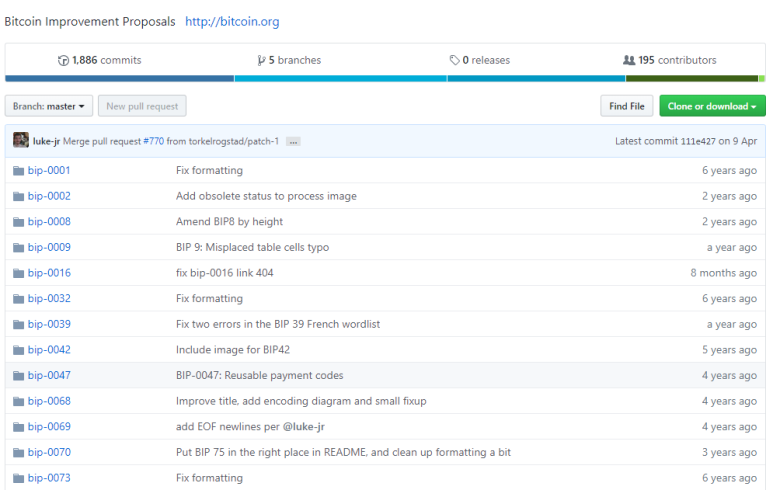
Task: Open the bip-0069 folder
Action: 49,427
